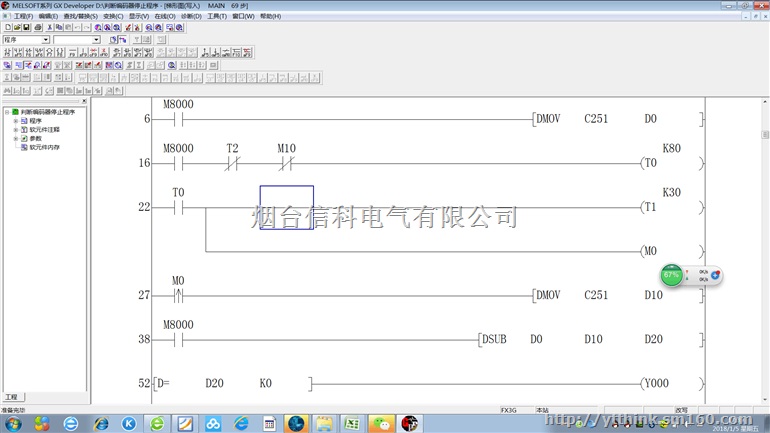Click the New project icon
The image size is (770, 433).
click(x=8, y=27)
